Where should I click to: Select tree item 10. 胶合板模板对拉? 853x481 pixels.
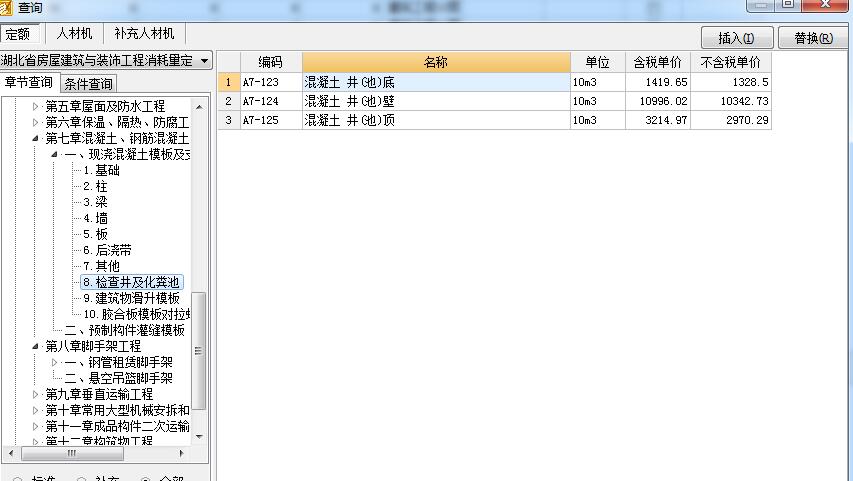click(137, 314)
